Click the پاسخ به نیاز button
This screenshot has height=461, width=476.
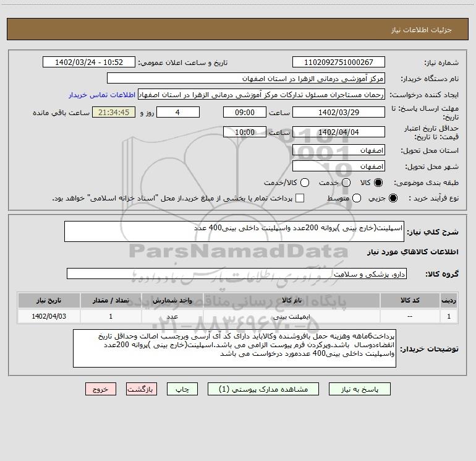(x=360, y=389)
